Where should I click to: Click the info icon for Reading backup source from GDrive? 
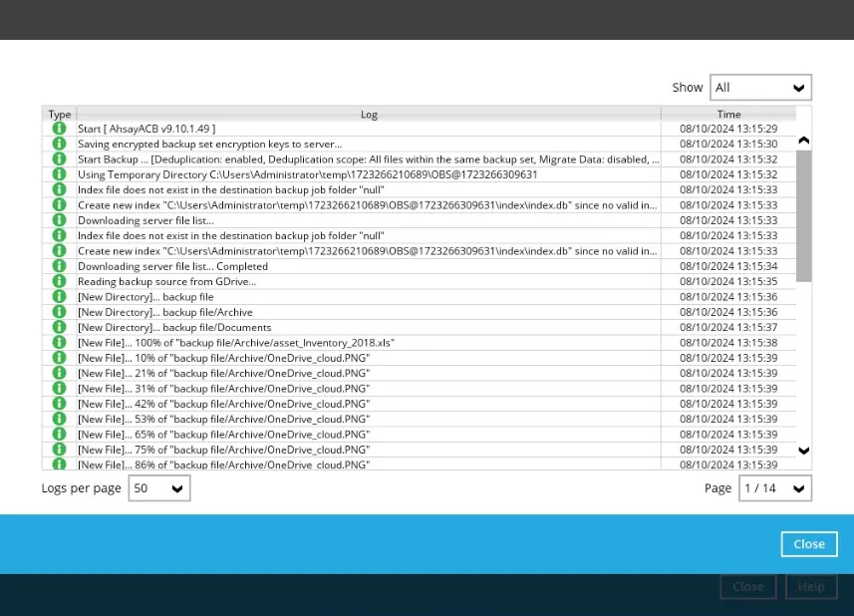[59, 281]
